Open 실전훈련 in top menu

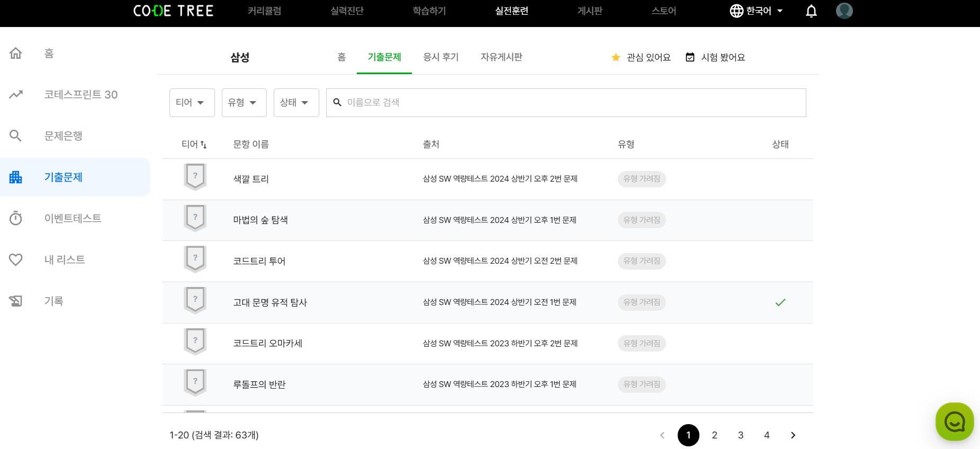[511, 11]
